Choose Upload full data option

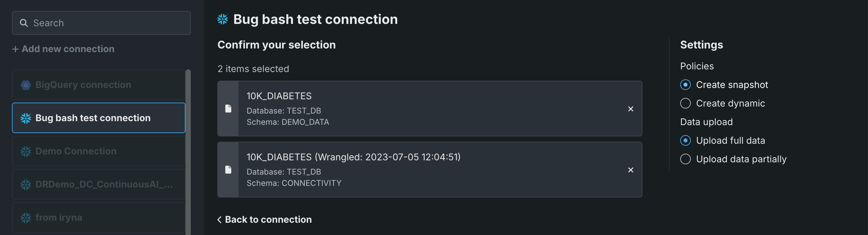coord(686,140)
